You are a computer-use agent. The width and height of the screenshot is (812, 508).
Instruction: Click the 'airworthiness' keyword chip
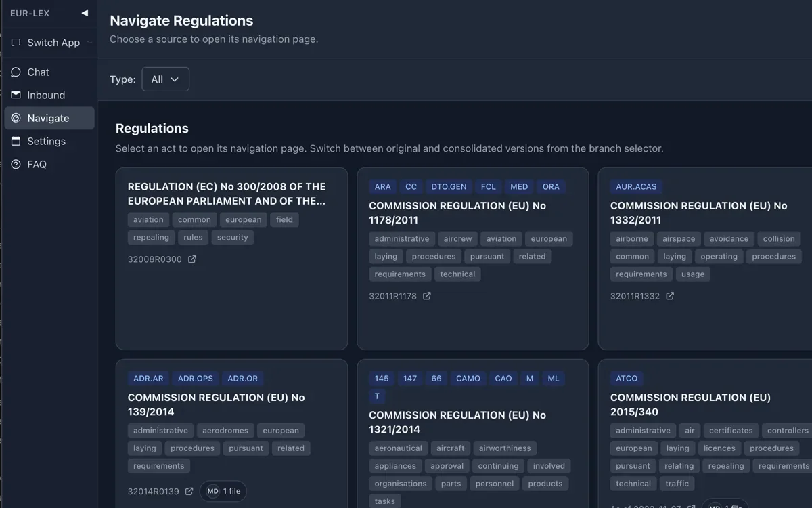505,448
